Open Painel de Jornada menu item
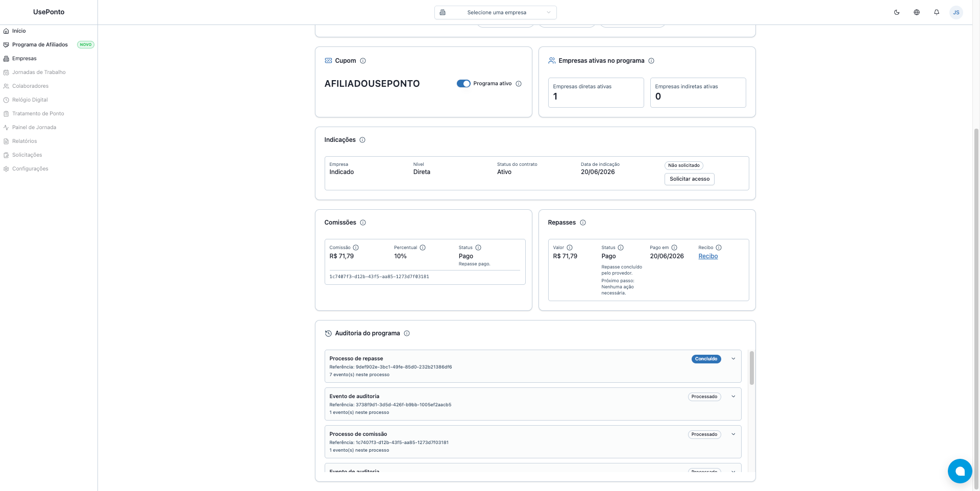This screenshot has height=491, width=980. [34, 128]
